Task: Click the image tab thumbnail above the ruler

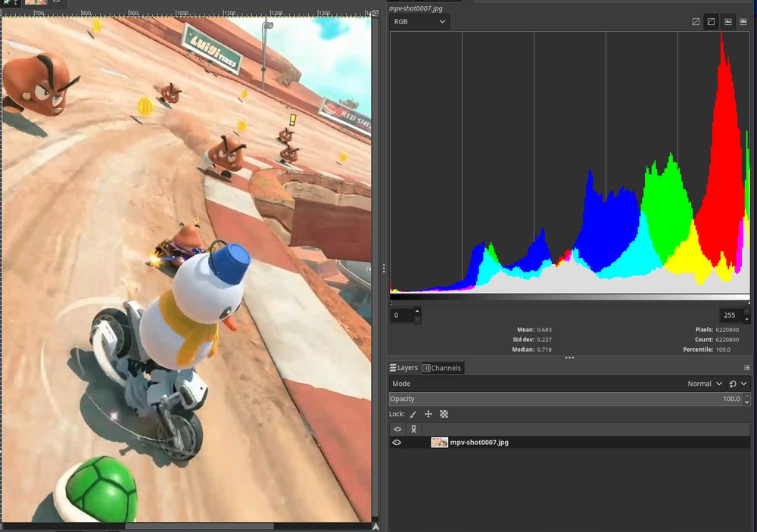Action: [36, 2]
